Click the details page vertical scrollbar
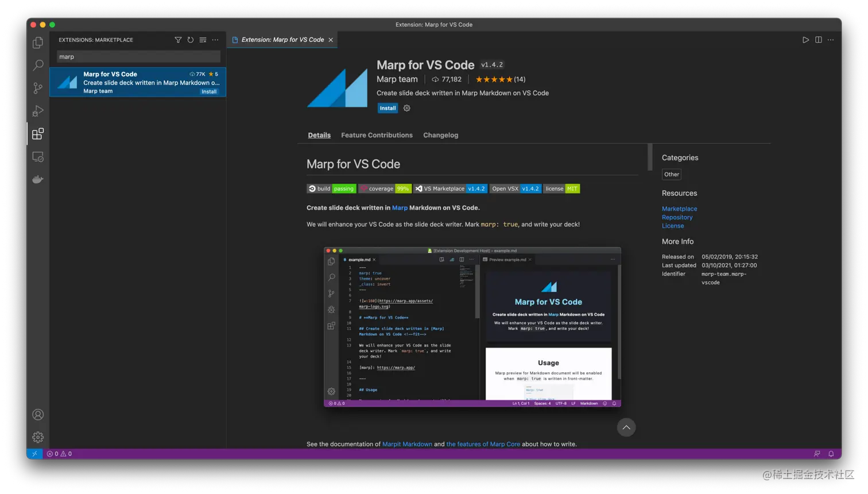Screen dimensions: 868x494 650,157
